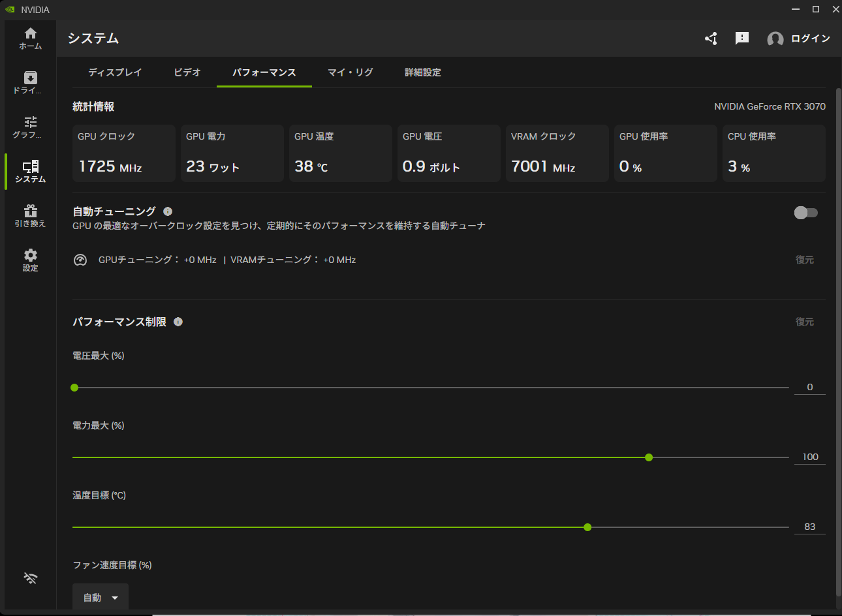This screenshot has height=616, width=842.
Task: Click the share icon in header
Action: click(711, 38)
